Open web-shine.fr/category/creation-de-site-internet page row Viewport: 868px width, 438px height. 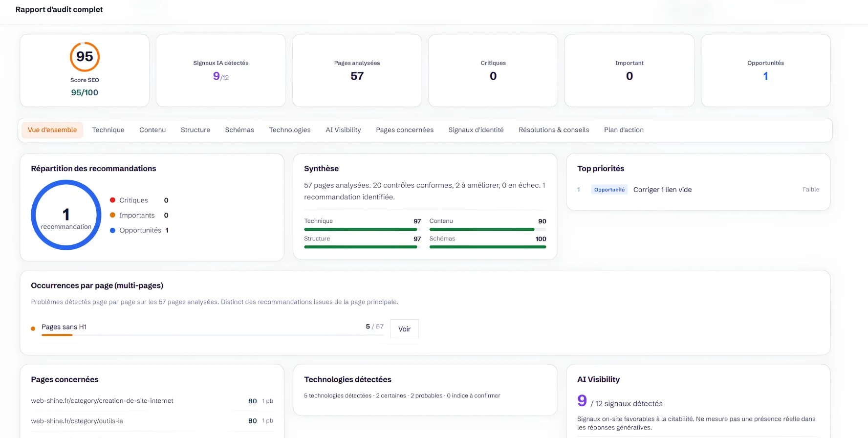point(152,401)
